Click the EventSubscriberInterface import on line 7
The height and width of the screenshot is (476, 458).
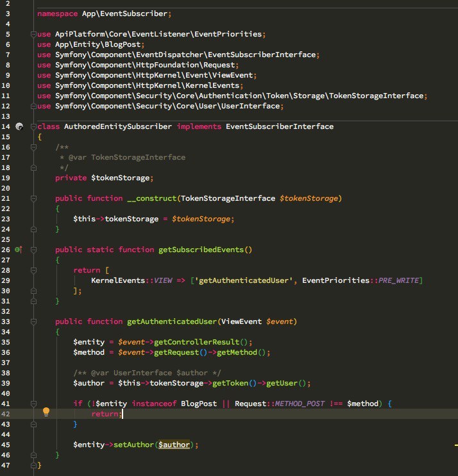pos(262,55)
